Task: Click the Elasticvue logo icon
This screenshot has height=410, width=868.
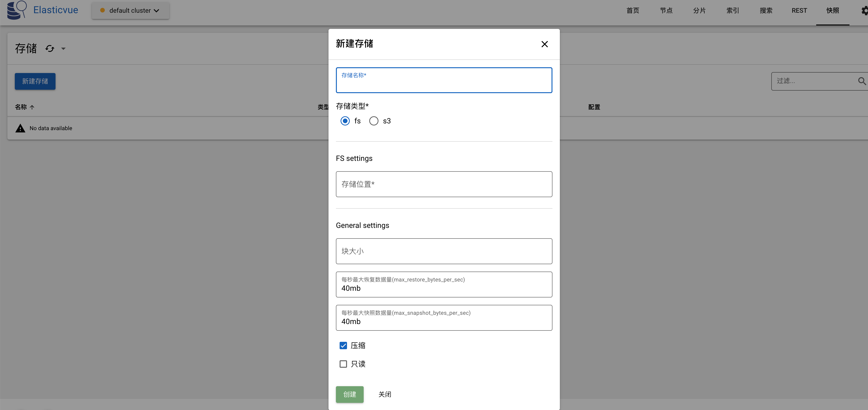Action: tap(17, 10)
